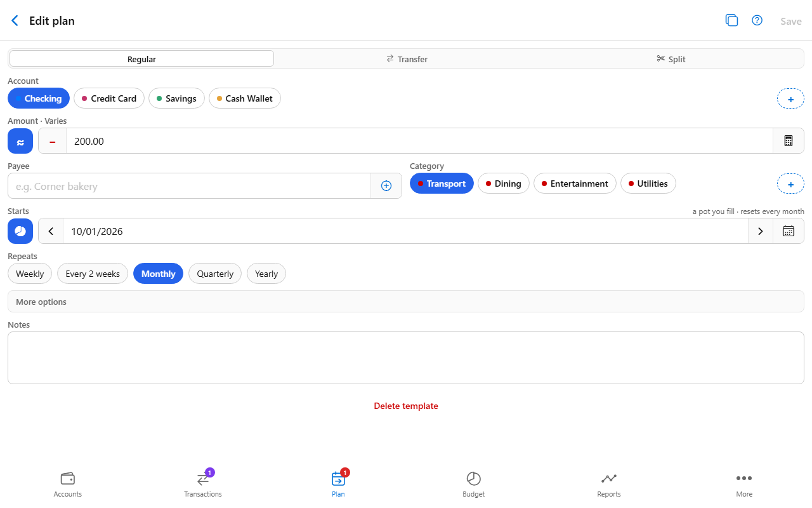Set repeat to Yearly
This screenshot has height=508, width=812.
tap(266, 274)
